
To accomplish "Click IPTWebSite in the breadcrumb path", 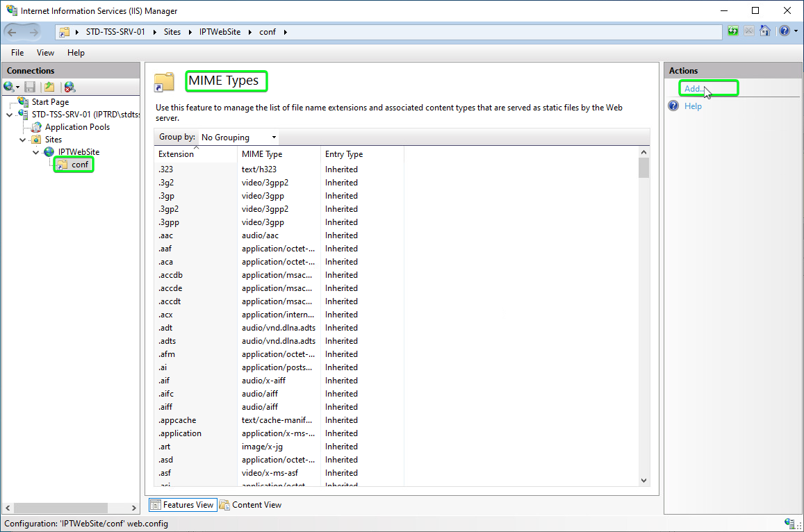I will (220, 32).
